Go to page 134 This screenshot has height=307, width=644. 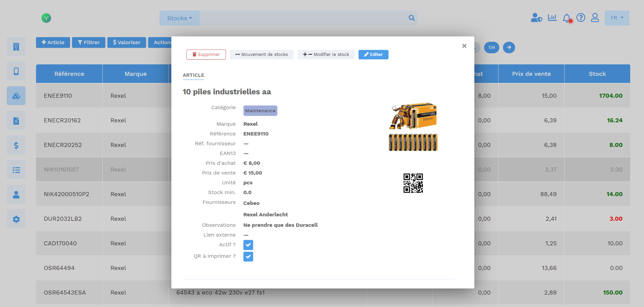point(492,47)
